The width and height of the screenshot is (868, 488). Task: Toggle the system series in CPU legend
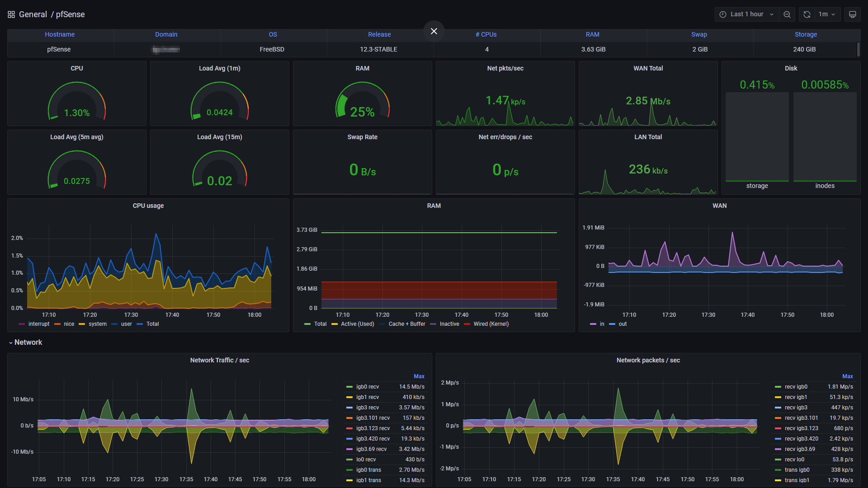pyautogui.click(x=97, y=324)
